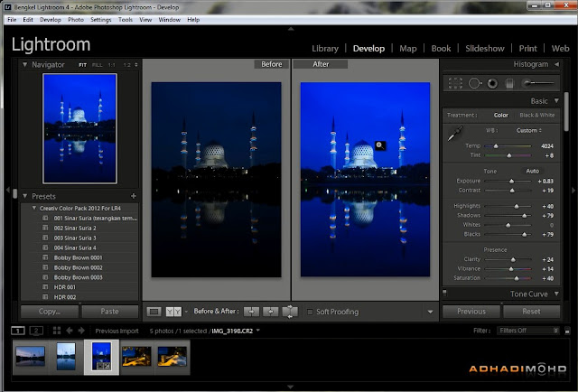Image resolution: width=578 pixels, height=392 pixels.
Task: Toggle the filter lock switch
Action: coord(567,331)
